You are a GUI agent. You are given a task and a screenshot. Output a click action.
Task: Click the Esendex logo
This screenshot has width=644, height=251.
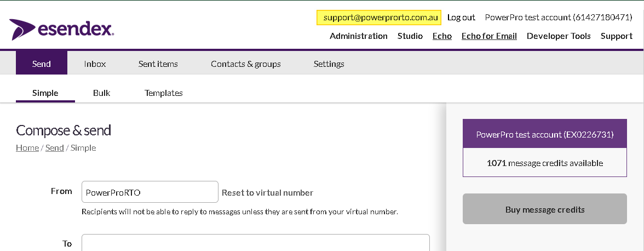pyautogui.click(x=61, y=29)
